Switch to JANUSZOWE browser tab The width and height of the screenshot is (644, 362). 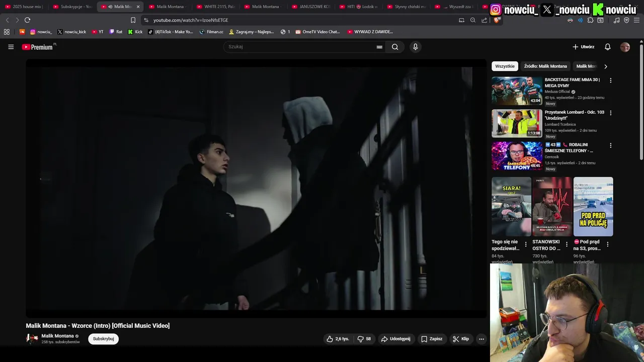[311, 7]
